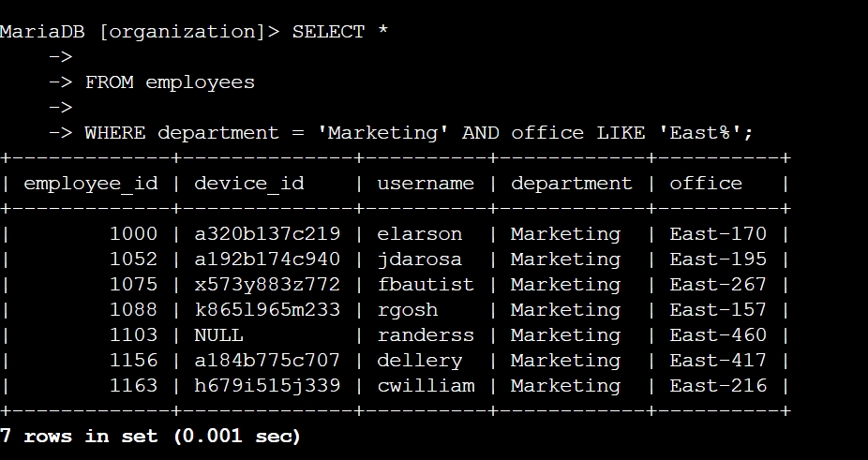The width and height of the screenshot is (868, 460).
Task: Click username dellery
Action: tap(420, 361)
